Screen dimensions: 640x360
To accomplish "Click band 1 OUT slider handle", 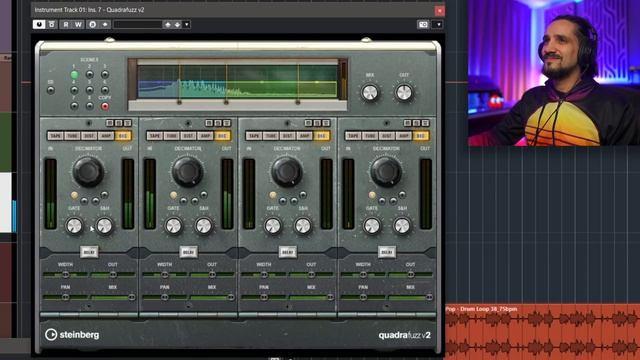I will (113, 274).
